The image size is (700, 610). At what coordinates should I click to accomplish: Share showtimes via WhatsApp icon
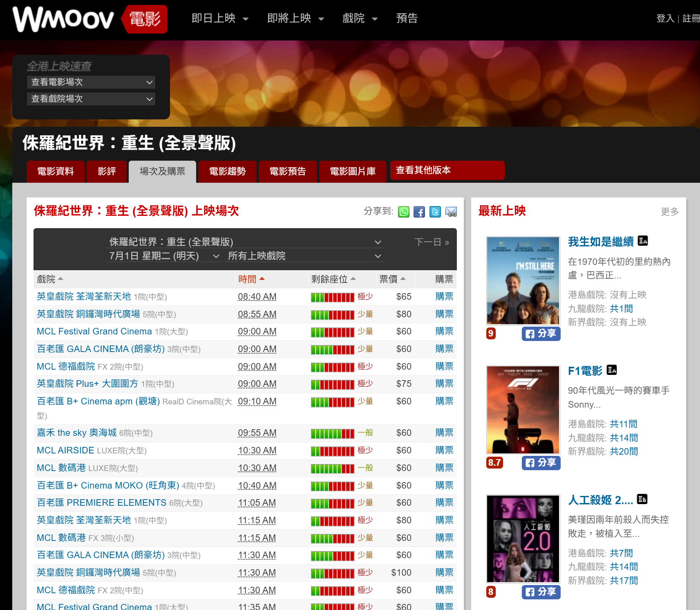click(x=403, y=212)
